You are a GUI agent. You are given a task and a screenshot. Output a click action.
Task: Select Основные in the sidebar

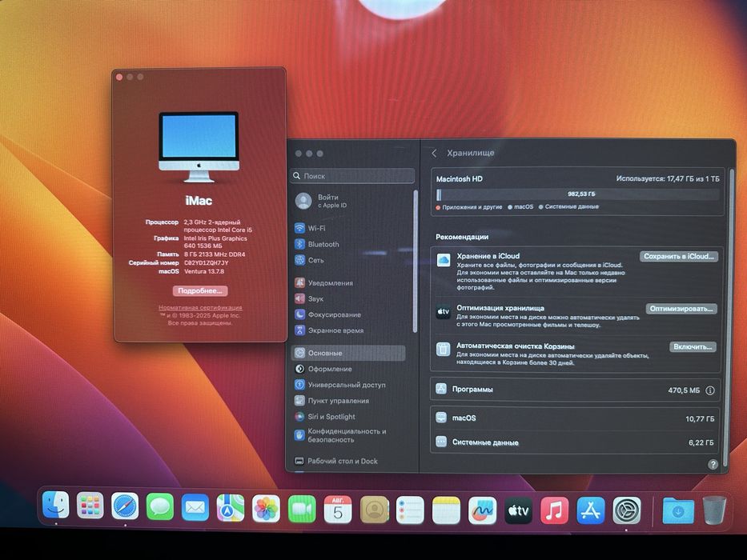[348, 353]
